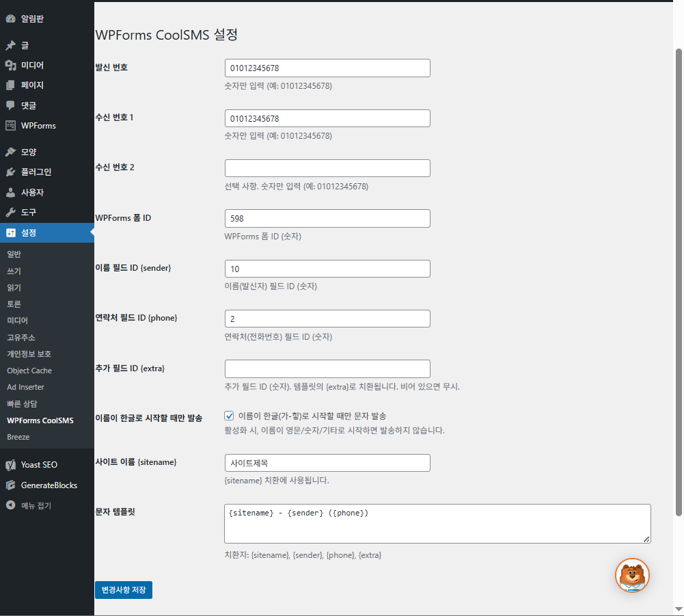Save changes with the 변경사항 저장 button

point(124,590)
